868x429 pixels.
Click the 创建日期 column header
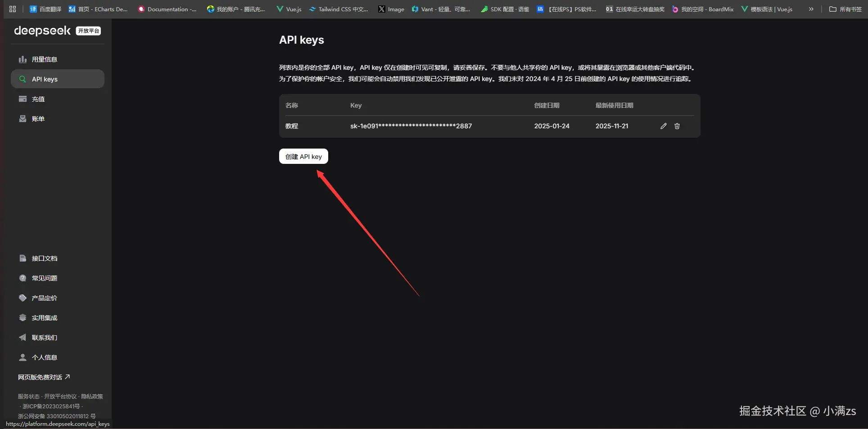(547, 105)
